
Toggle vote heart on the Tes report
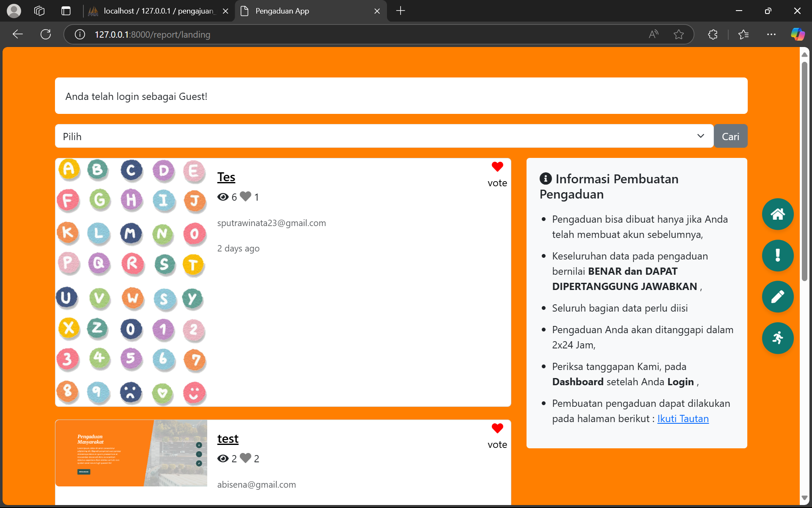click(x=497, y=167)
